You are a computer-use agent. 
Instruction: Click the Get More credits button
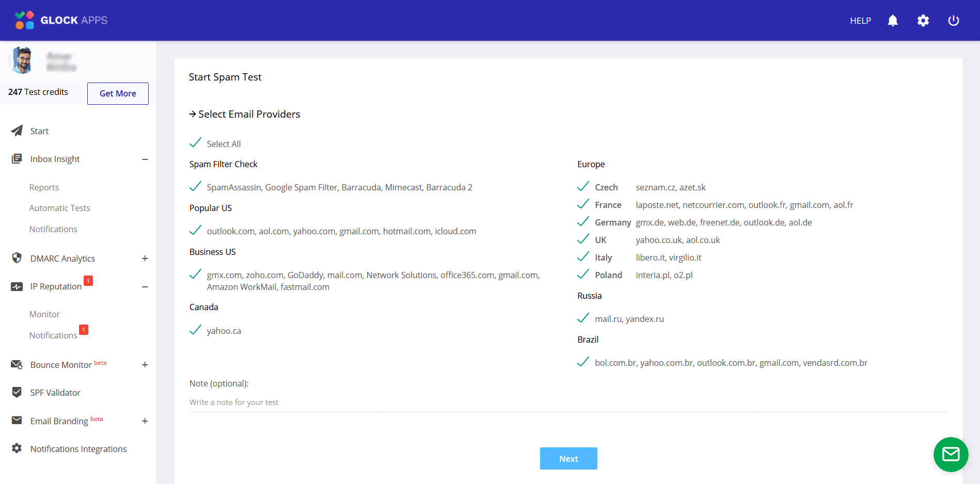[x=118, y=93]
